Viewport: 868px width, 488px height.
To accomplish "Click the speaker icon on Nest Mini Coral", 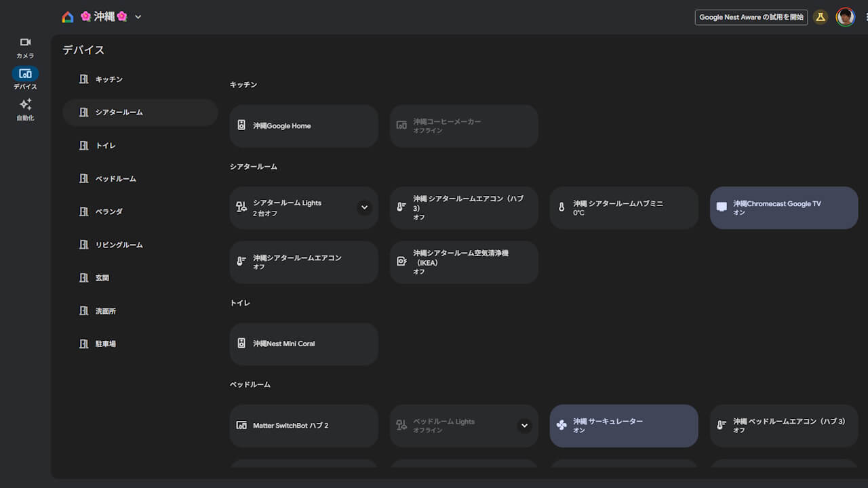I will pyautogui.click(x=241, y=344).
